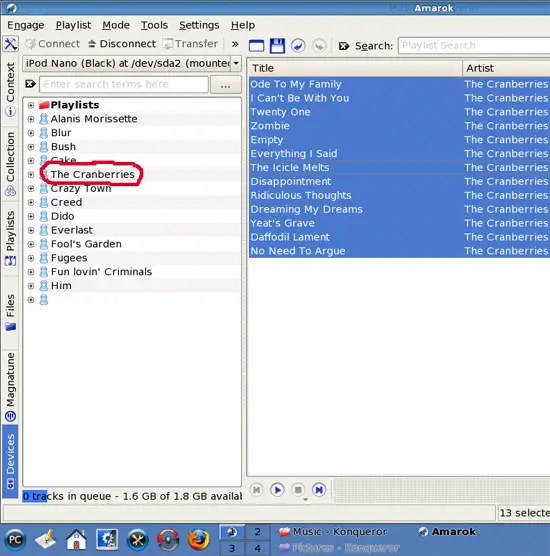Launch Firefox from taskbar
Image resolution: width=550 pixels, height=556 pixels.
[199, 539]
